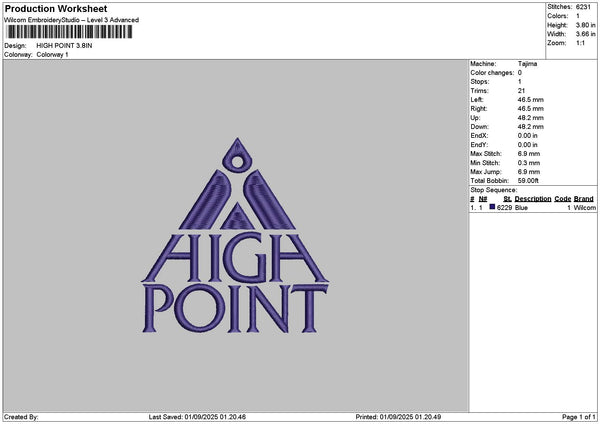
Task: Select the 'Colorway 1' value
Action: coord(52,55)
